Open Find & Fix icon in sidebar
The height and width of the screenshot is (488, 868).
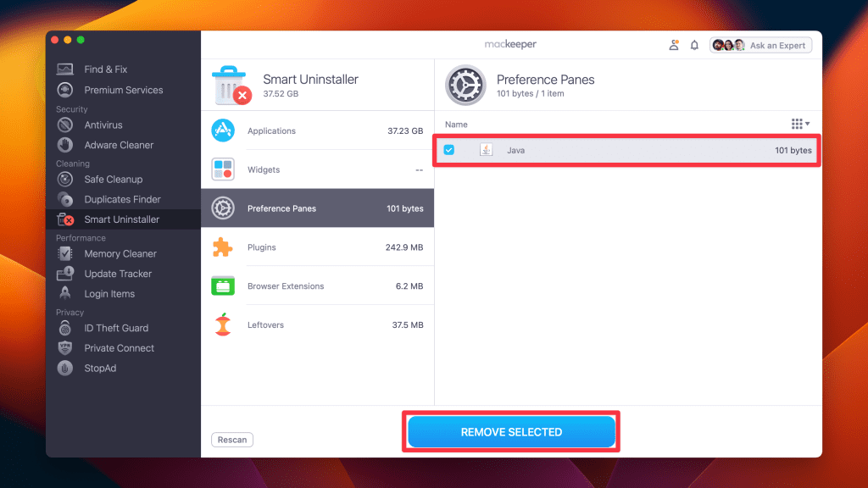pos(64,69)
